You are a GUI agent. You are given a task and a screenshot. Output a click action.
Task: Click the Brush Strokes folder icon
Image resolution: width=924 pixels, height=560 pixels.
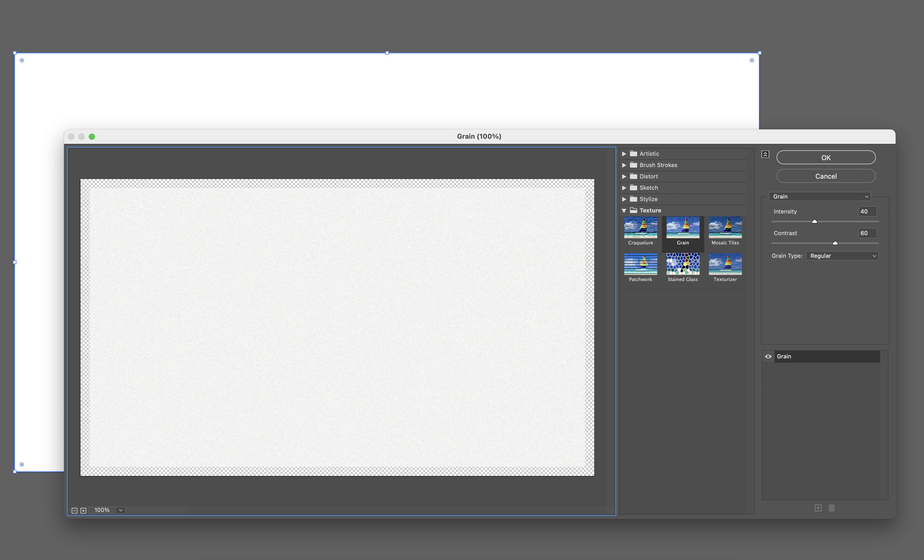[x=633, y=165]
